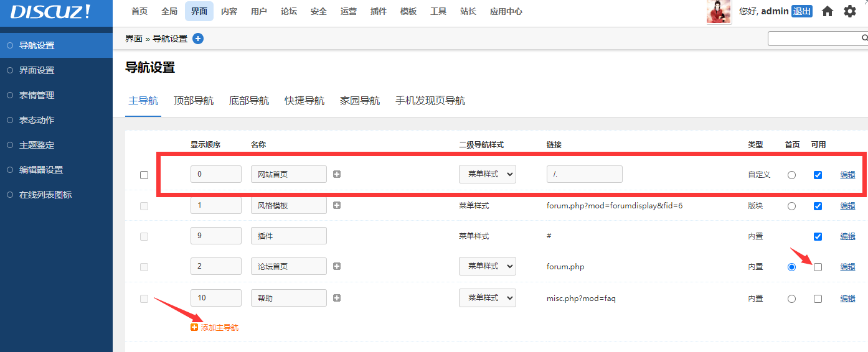Image resolution: width=868 pixels, height=352 pixels.
Task: Open the 论坛 top menu
Action: [x=289, y=11]
